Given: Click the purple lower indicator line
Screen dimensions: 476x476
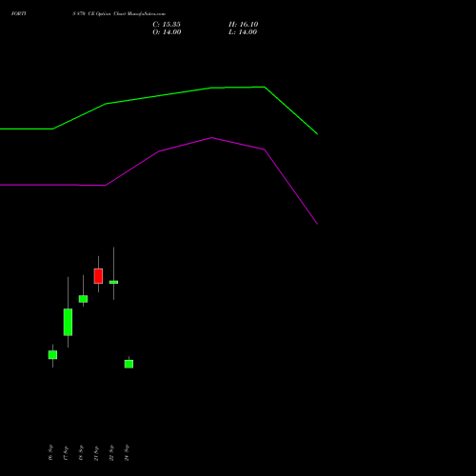Looking at the screenshot, I should 159,151.
